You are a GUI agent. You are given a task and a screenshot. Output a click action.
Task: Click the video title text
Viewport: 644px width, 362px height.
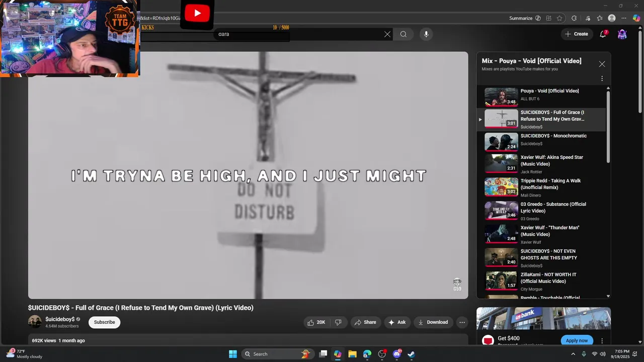(x=141, y=308)
